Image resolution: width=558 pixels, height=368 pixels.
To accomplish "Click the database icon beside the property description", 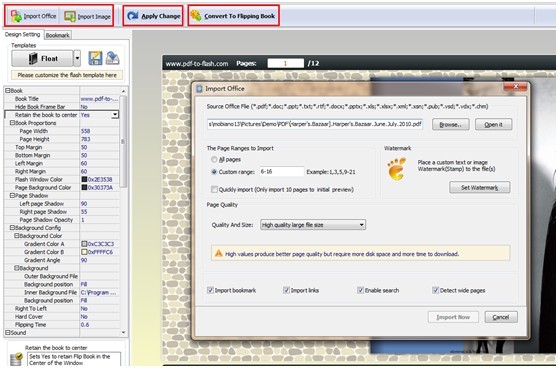I will 16,359.
